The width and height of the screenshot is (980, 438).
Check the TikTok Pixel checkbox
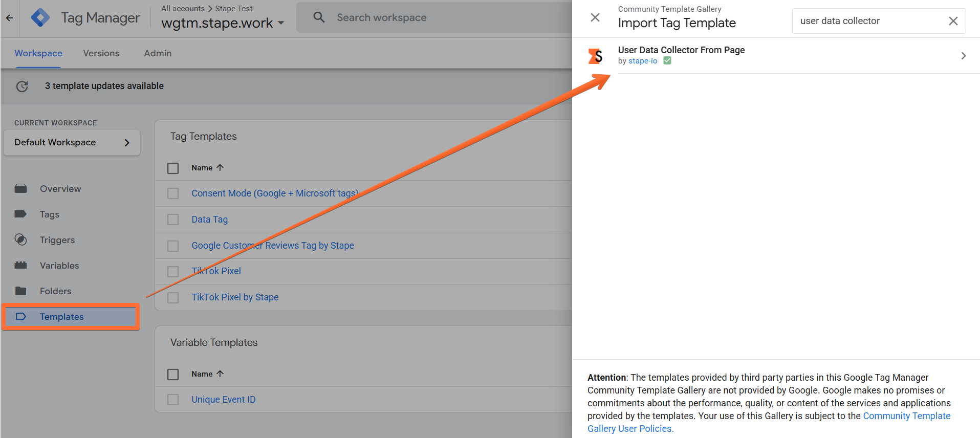tap(173, 271)
